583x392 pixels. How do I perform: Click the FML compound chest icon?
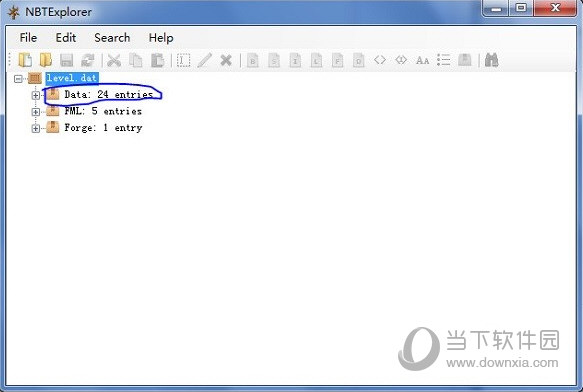point(53,111)
